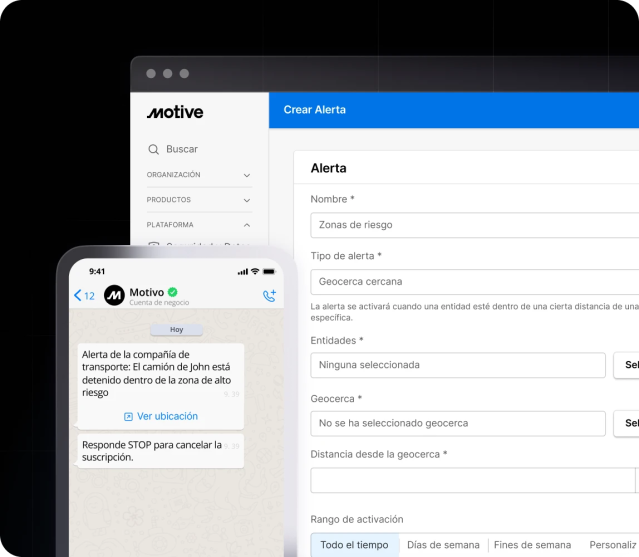
Task: Tap the add call phone icon
Action: pyautogui.click(x=268, y=296)
